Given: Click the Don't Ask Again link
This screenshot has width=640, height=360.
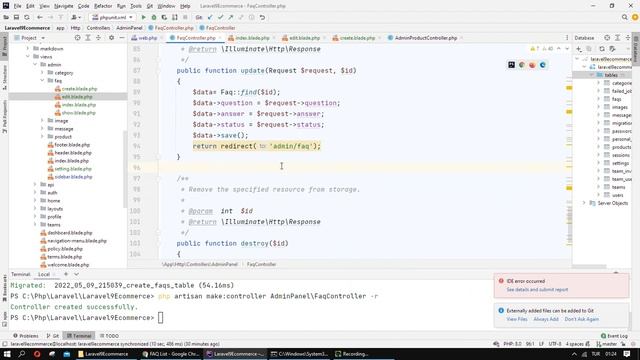Looking at the screenshot, I should coord(582,319).
